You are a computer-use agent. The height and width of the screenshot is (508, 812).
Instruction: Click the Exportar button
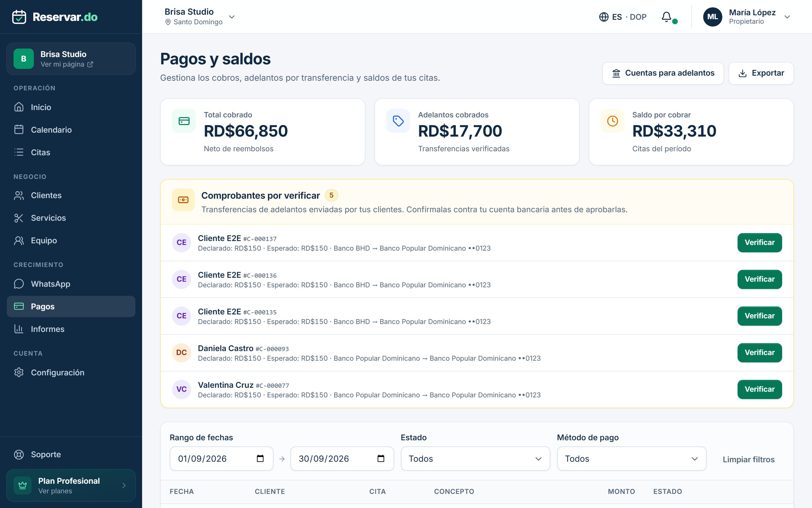coord(761,73)
